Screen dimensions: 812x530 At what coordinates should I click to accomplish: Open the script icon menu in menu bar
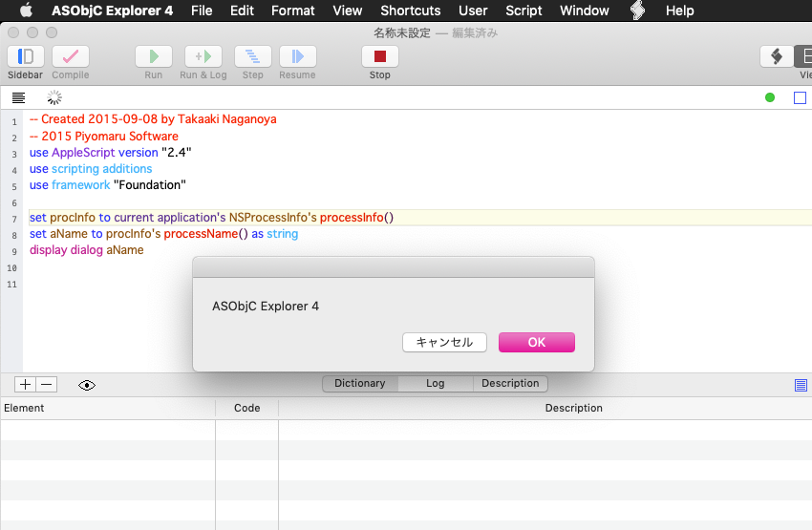point(637,11)
